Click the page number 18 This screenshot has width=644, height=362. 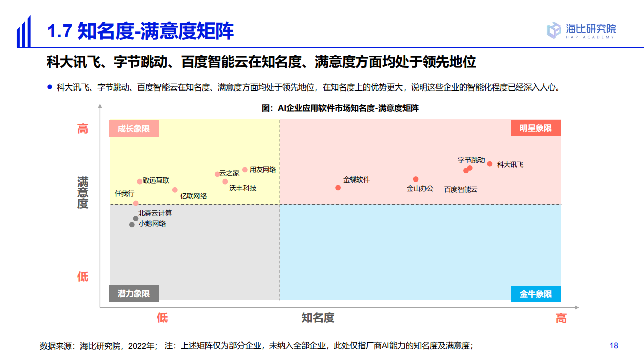[x=614, y=346]
